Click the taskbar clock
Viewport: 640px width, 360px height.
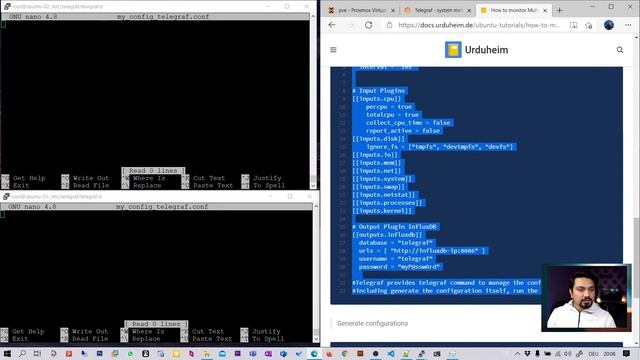point(609,354)
